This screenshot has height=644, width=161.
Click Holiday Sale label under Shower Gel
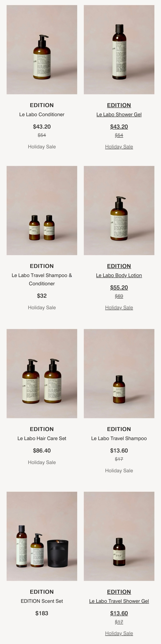tap(119, 147)
